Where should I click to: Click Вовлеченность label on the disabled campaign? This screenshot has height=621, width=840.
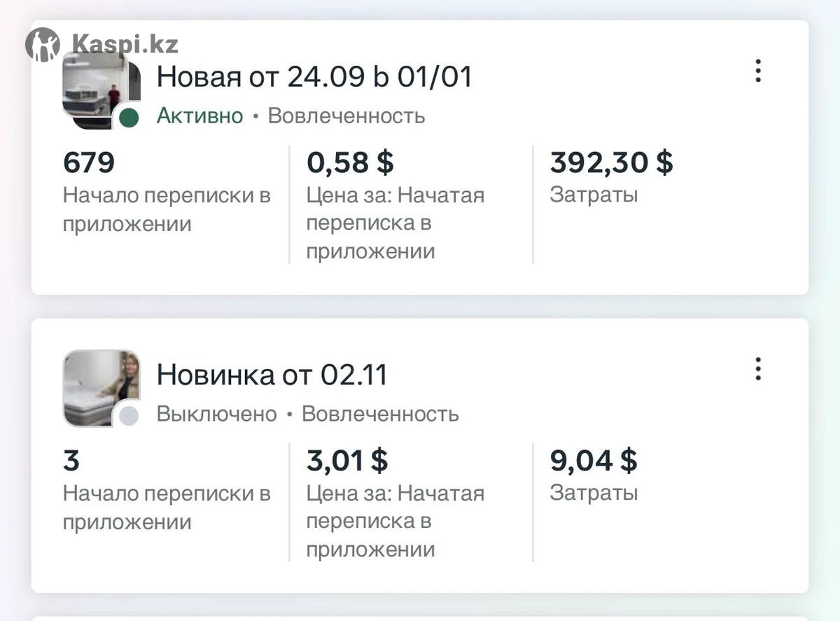pos(380,414)
